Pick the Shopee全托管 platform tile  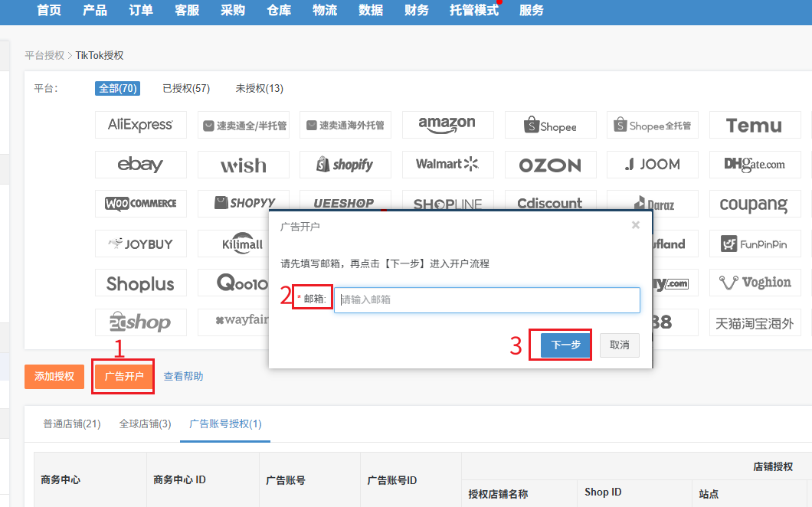(x=652, y=125)
